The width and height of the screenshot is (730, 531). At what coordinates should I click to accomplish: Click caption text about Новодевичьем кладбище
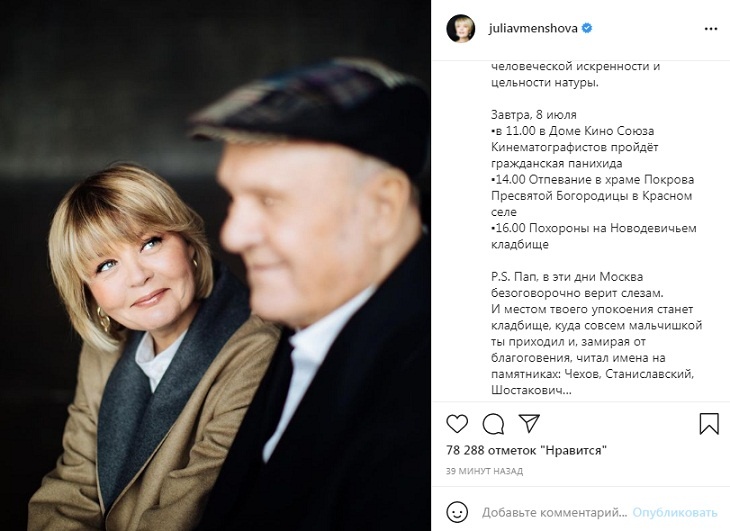(x=594, y=236)
